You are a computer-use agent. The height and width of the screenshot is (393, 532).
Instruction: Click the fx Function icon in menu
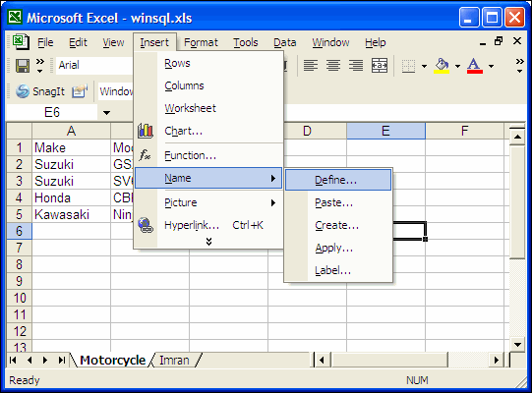(145, 155)
